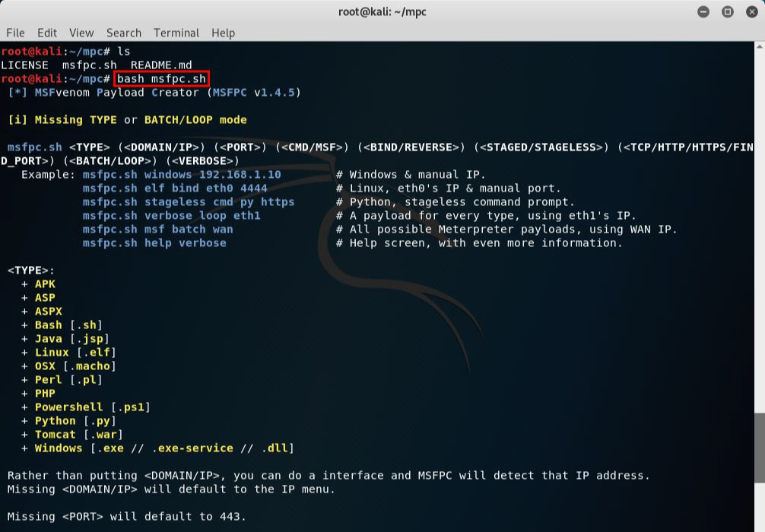The height and width of the screenshot is (532, 765).
Task: Click example 'msfpc.sh verbose loop eth1'
Action: [x=171, y=216]
